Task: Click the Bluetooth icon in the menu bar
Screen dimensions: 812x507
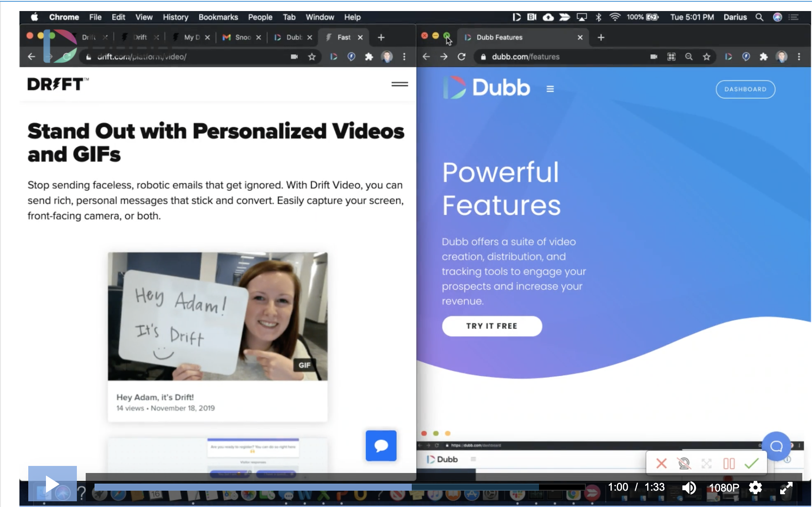Action: pos(599,17)
